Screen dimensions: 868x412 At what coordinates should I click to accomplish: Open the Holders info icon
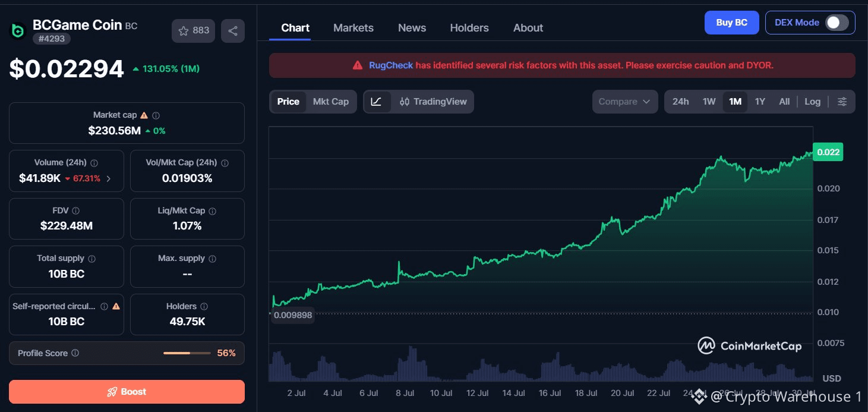click(204, 306)
